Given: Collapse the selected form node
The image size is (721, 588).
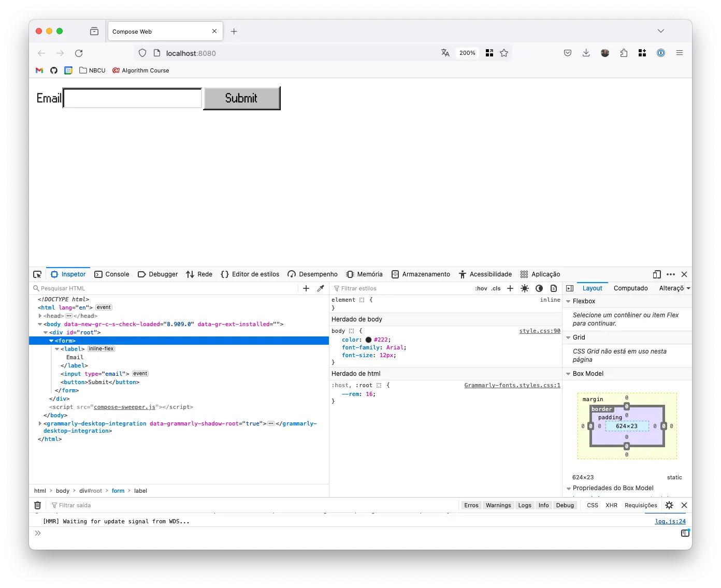Looking at the screenshot, I should 51,341.
